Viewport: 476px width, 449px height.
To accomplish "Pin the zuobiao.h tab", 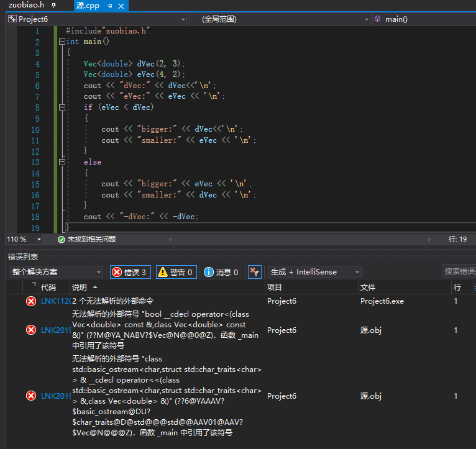I will (x=53, y=6).
